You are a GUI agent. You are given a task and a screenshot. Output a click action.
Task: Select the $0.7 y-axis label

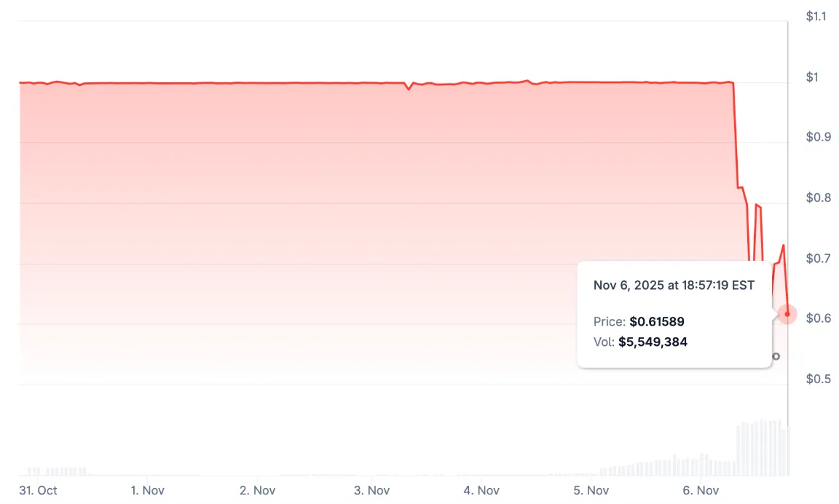pyautogui.click(x=819, y=258)
